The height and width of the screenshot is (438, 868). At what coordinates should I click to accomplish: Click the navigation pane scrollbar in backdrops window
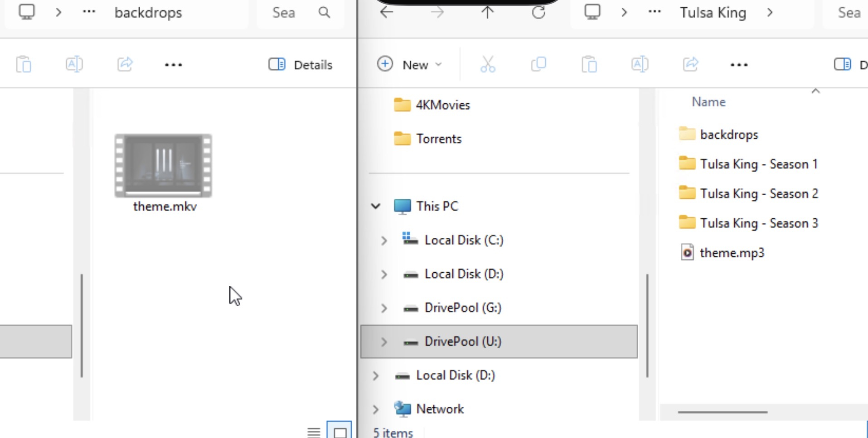pyautogui.click(x=82, y=326)
